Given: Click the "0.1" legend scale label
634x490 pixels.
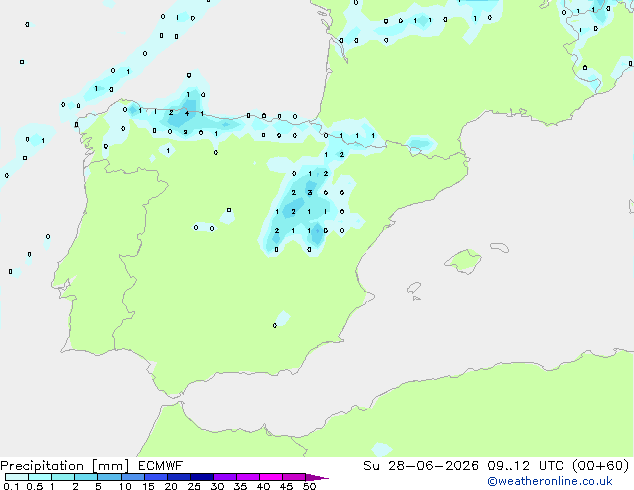Looking at the screenshot, I should tap(11, 486).
